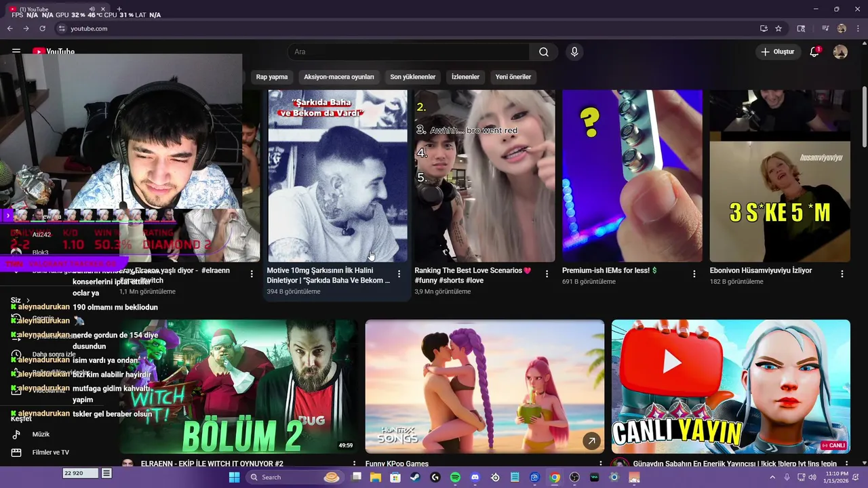
Task: Open the Premium-ish IEMs short thumbnail
Action: coord(632,176)
